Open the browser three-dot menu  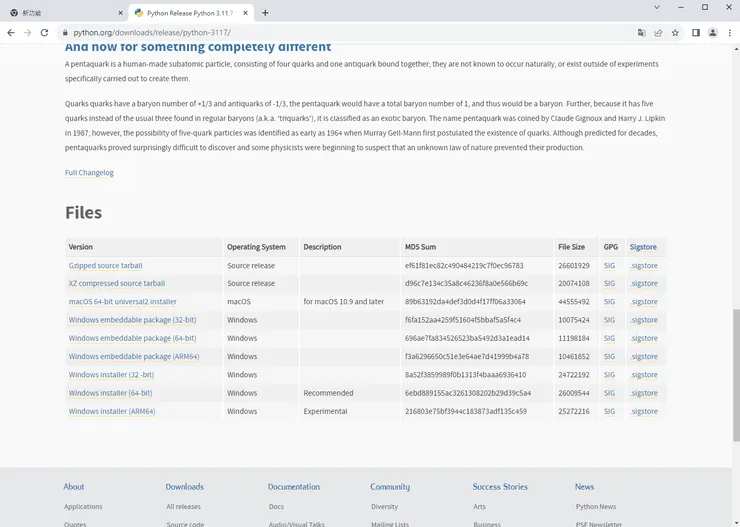(729, 32)
